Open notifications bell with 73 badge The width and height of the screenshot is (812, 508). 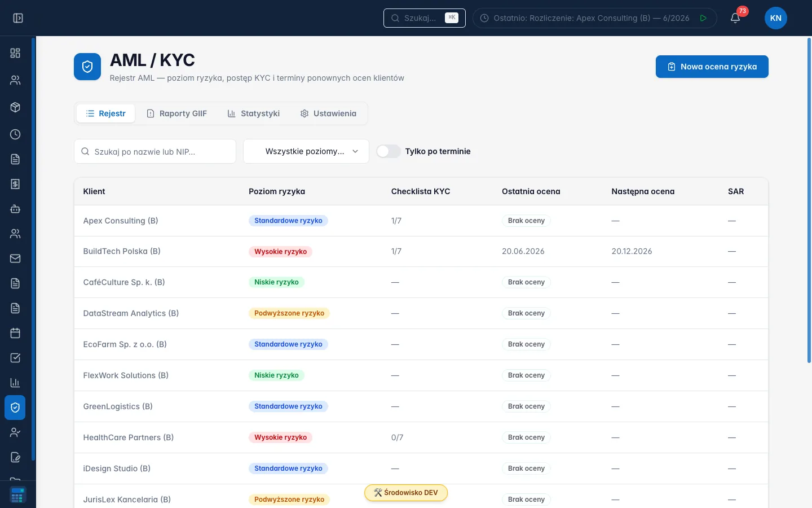coord(735,18)
